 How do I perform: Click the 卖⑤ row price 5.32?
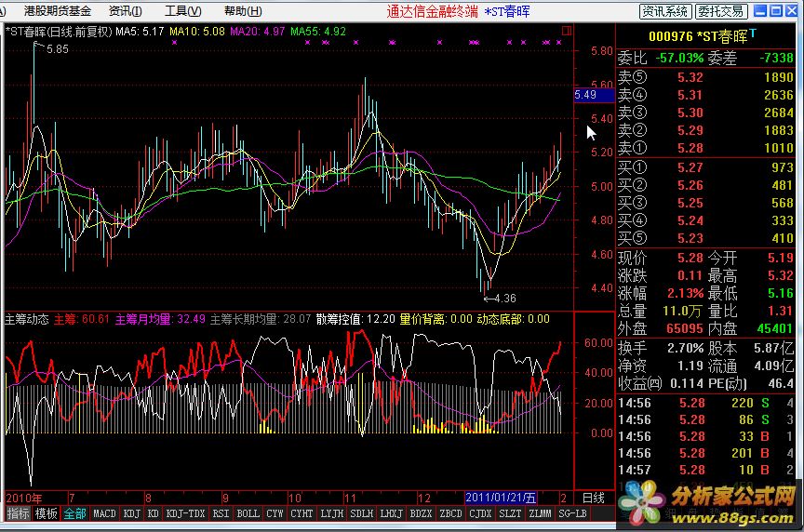(690, 77)
